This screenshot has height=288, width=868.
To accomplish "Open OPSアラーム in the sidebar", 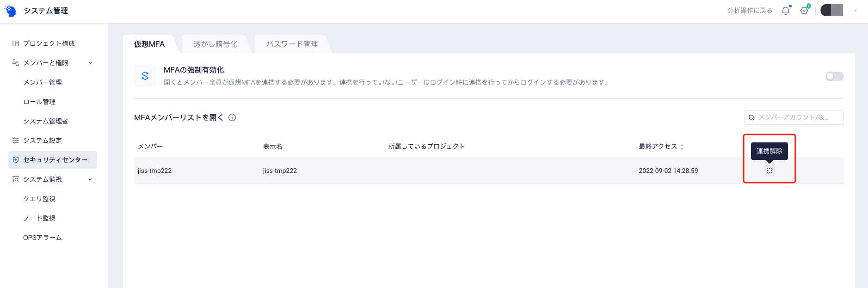I will point(43,238).
